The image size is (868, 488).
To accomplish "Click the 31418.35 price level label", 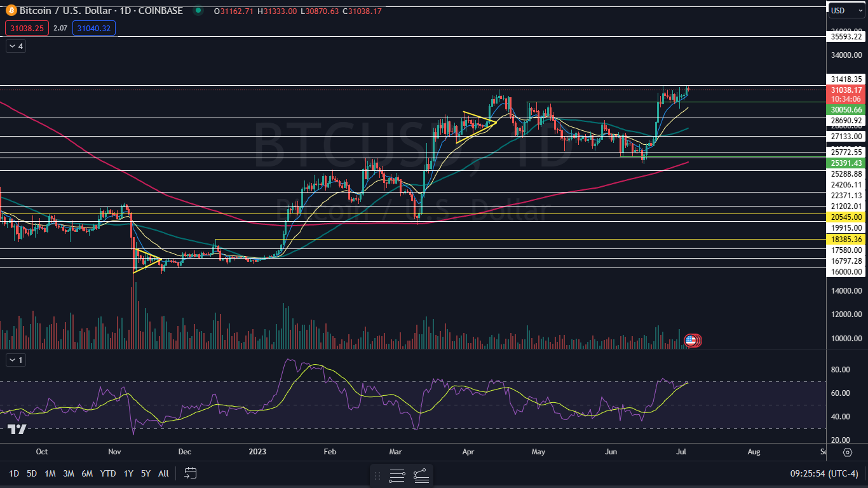I will click(847, 79).
